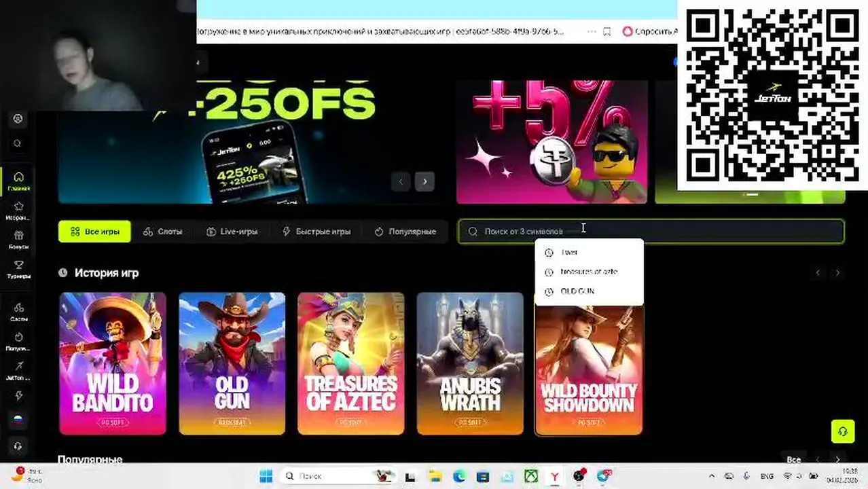The width and height of the screenshot is (868, 489).
Task: Click the sidebar settings gear icon
Action: [18, 119]
